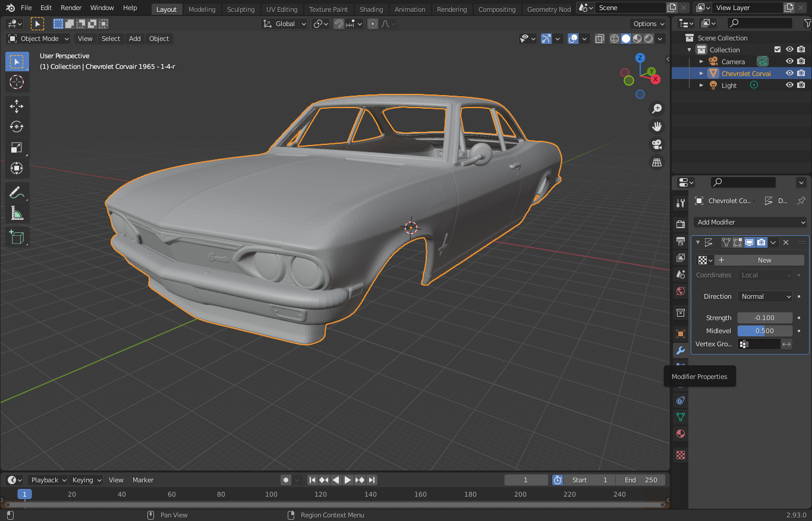Switch to orthographic/perspective view
The image size is (812, 521).
pyautogui.click(x=657, y=162)
